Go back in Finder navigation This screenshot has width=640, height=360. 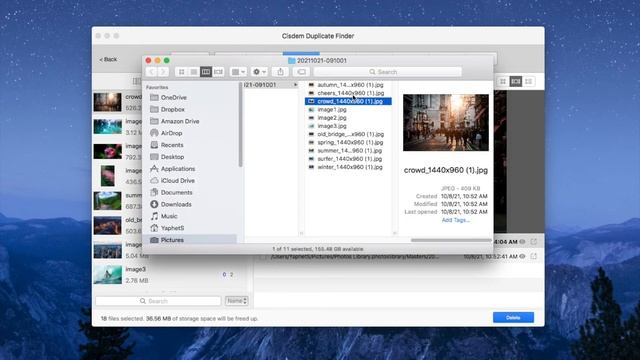[x=151, y=72]
